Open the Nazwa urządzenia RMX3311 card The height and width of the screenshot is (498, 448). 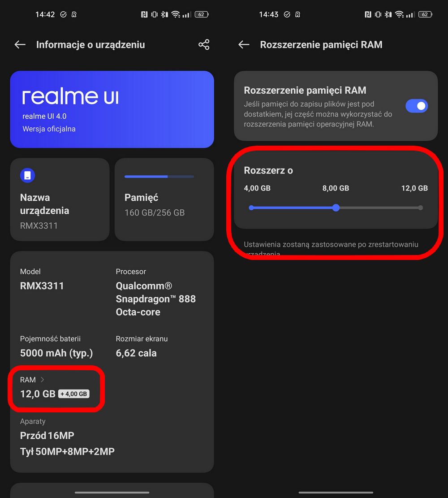click(60, 199)
